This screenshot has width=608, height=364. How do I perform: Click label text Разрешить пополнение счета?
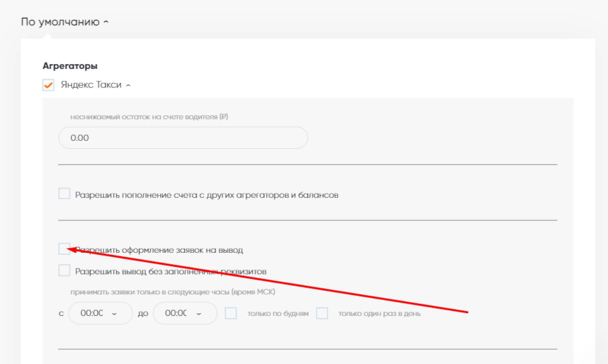point(206,195)
